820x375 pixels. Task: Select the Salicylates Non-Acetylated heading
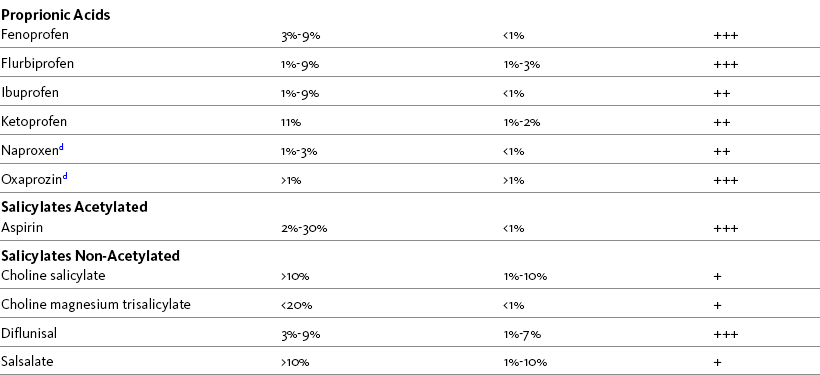coord(90,256)
